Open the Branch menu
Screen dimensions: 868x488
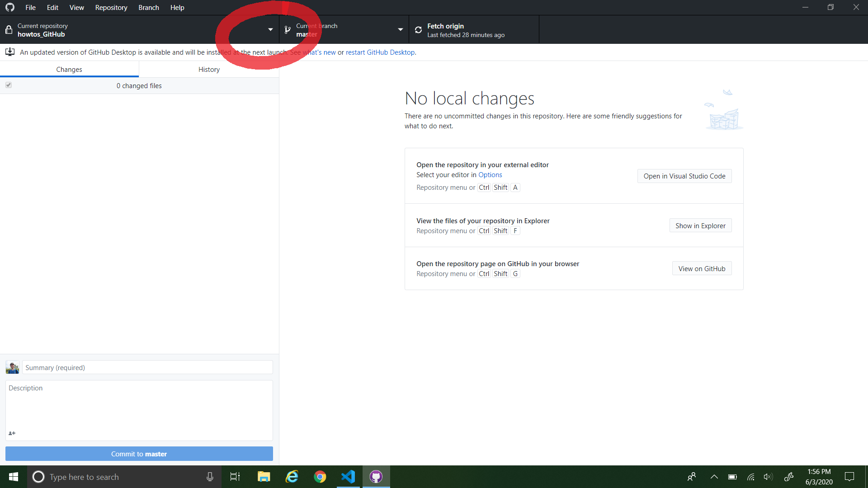[149, 7]
